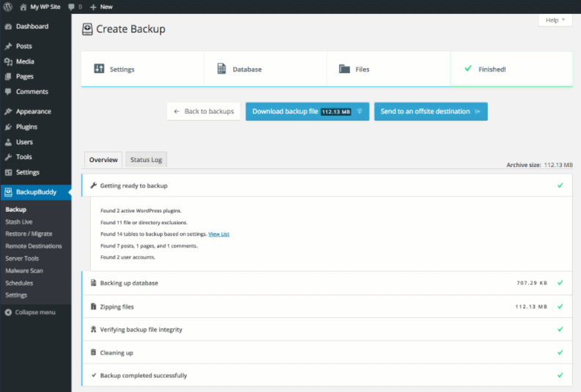Click the Media icon in sidebar
The height and width of the screenshot is (392, 581).
pos(8,62)
